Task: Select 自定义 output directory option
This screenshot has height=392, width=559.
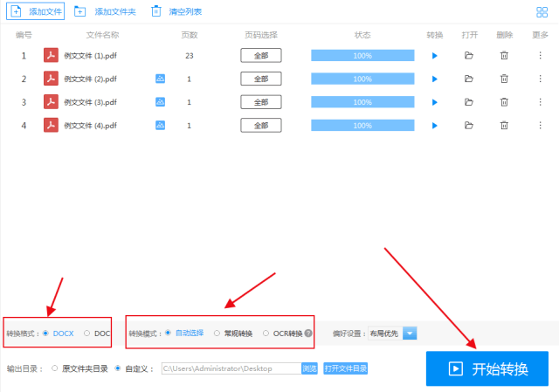Action: coord(118,368)
